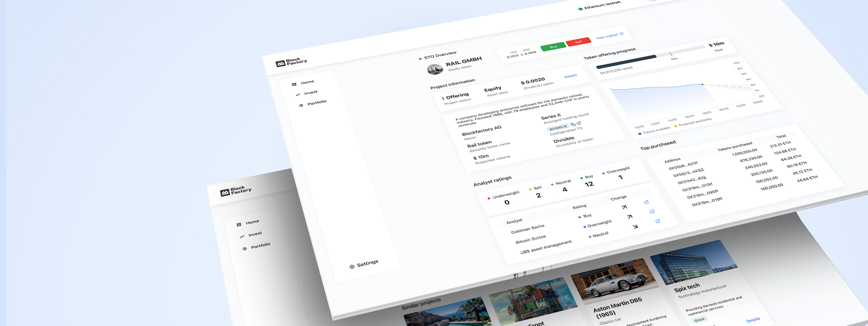Click the Invest chart icon in back window

[242, 237]
